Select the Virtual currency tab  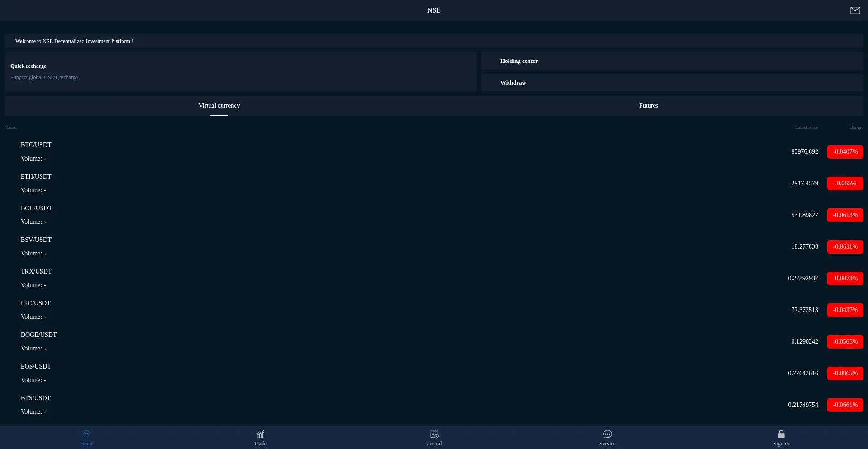point(219,105)
